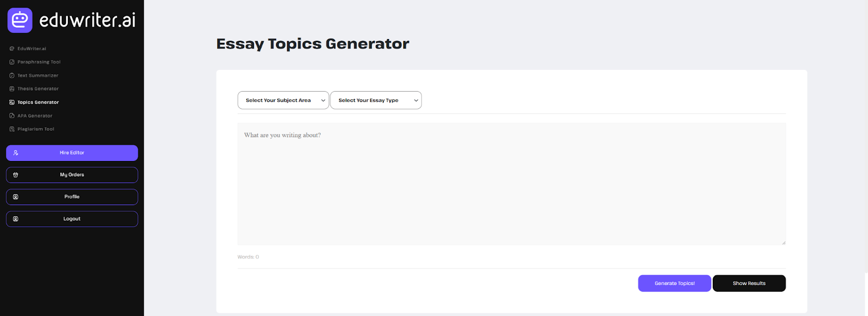Navigate to APA Generator
Image resolution: width=868 pixels, height=316 pixels.
point(35,115)
